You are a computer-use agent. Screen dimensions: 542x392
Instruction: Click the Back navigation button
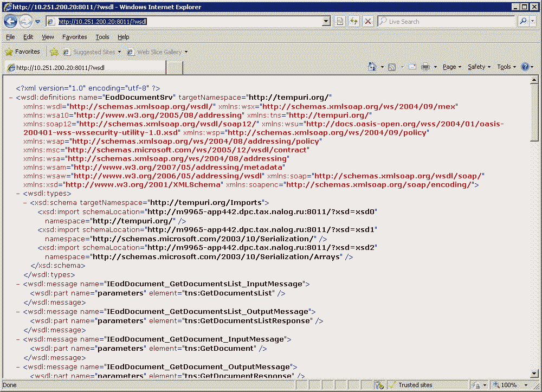coord(10,22)
